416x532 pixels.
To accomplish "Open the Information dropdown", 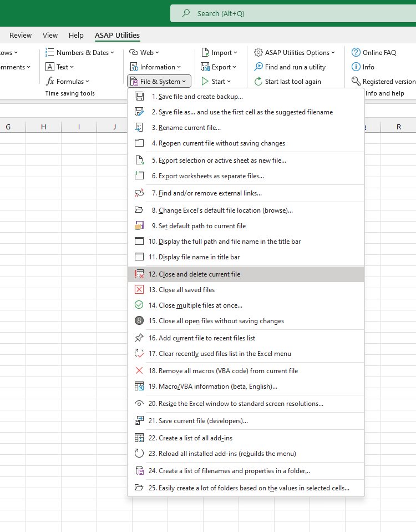I will (x=155, y=67).
